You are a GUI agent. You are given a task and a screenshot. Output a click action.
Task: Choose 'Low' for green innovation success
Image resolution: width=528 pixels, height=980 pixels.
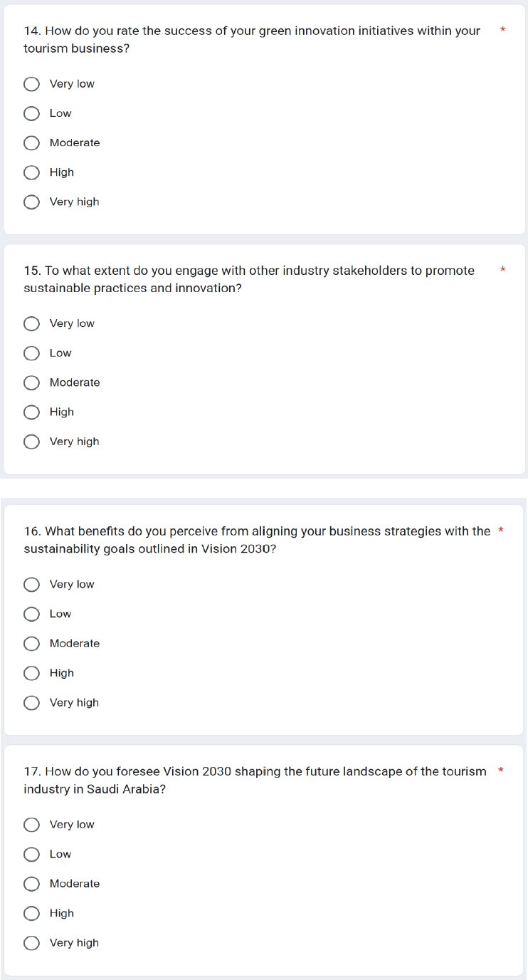(x=31, y=114)
